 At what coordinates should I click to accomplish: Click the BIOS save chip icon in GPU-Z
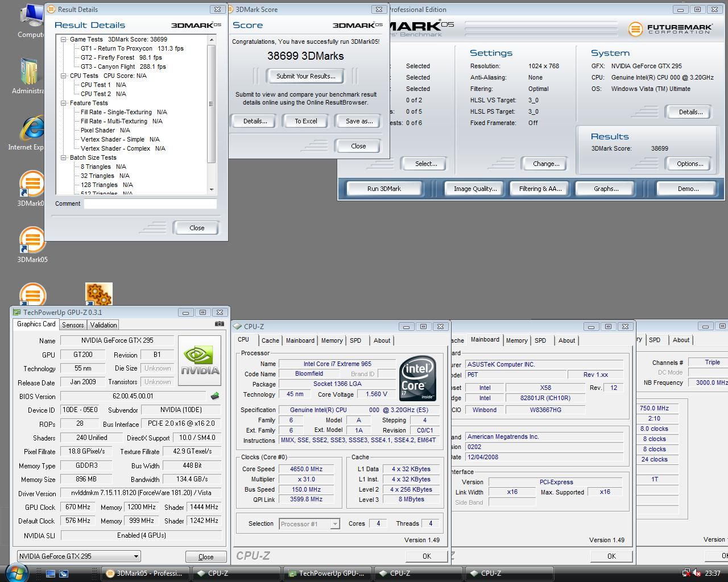tap(215, 396)
